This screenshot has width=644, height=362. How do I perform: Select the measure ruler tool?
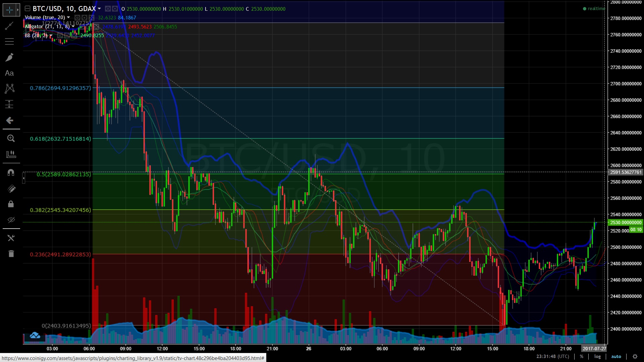click(11, 154)
